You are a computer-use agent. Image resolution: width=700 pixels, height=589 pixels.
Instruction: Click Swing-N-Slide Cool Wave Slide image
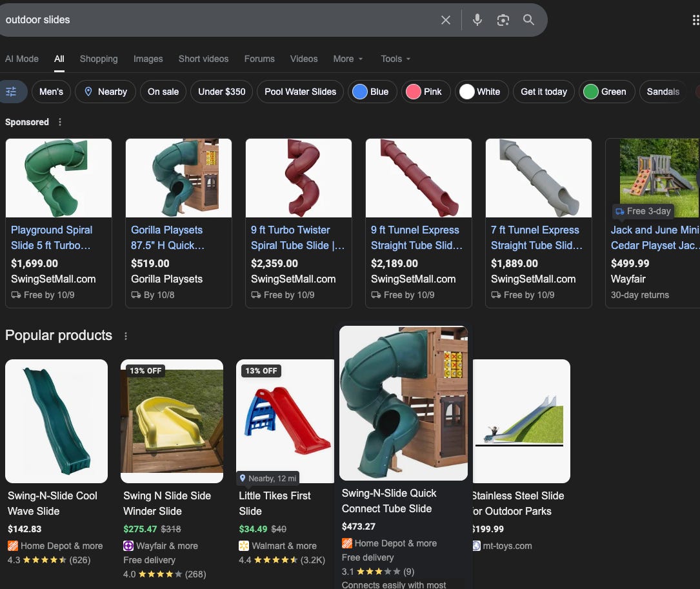click(56, 421)
